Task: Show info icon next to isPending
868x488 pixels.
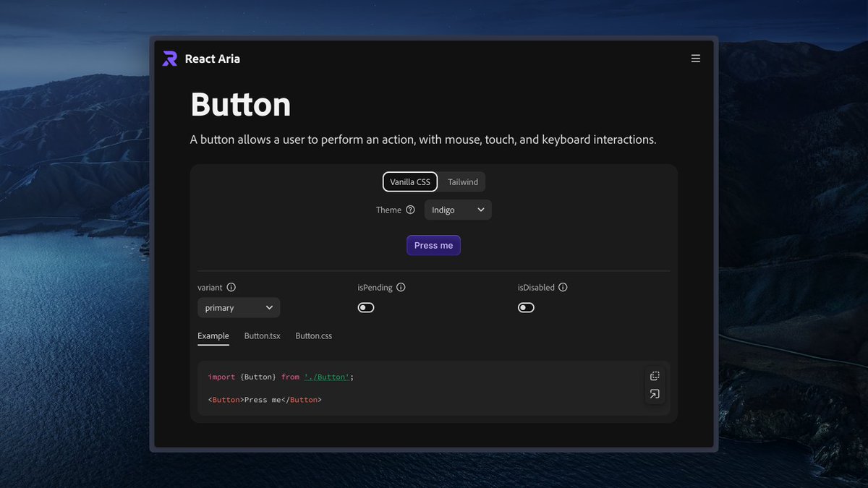Action: [x=401, y=287]
